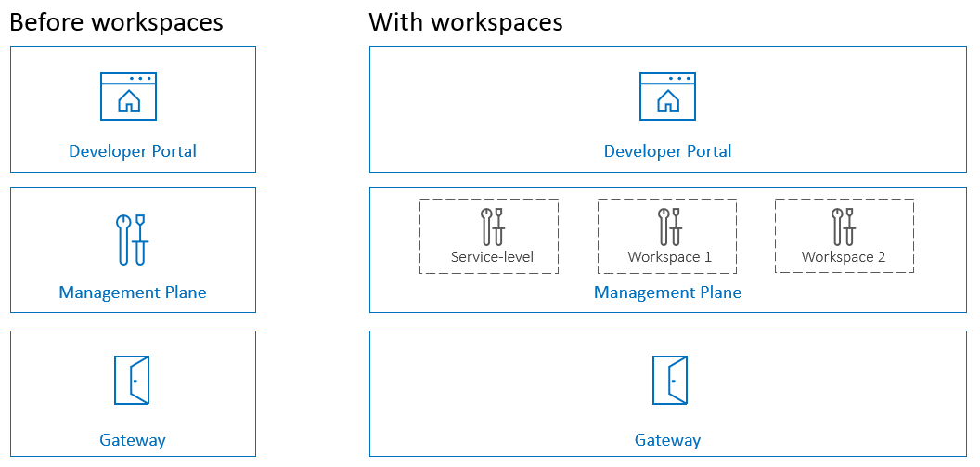The height and width of the screenshot is (467, 980).
Task: Click the "Gateway" label under With workspaces
Action: tap(667, 440)
